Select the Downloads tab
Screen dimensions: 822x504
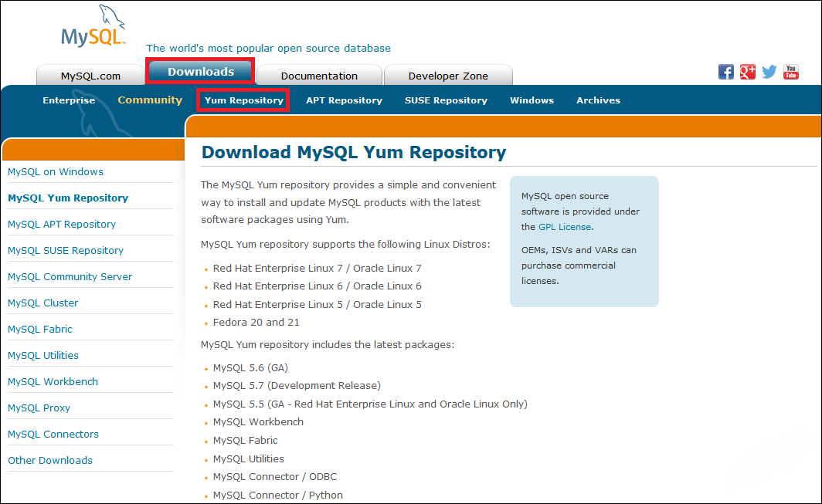(201, 72)
